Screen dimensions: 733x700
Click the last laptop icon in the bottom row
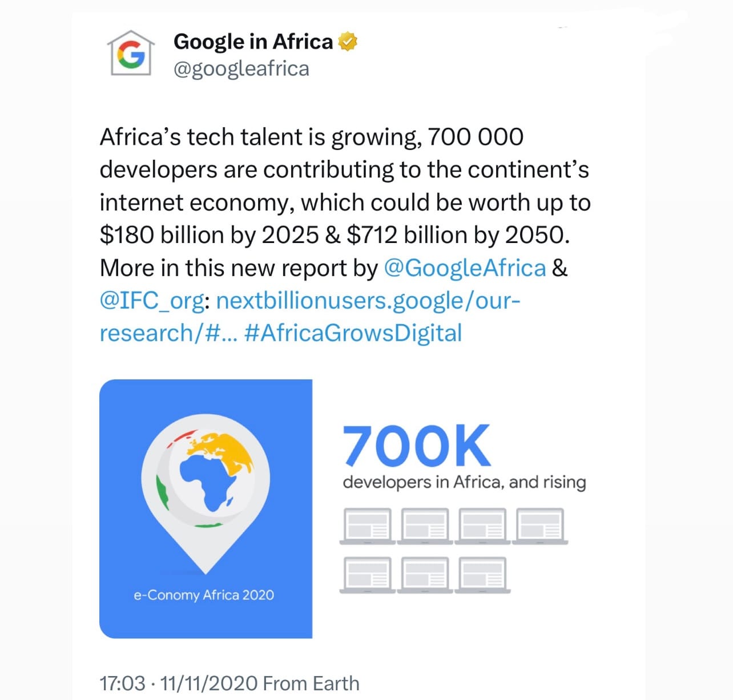point(482,575)
